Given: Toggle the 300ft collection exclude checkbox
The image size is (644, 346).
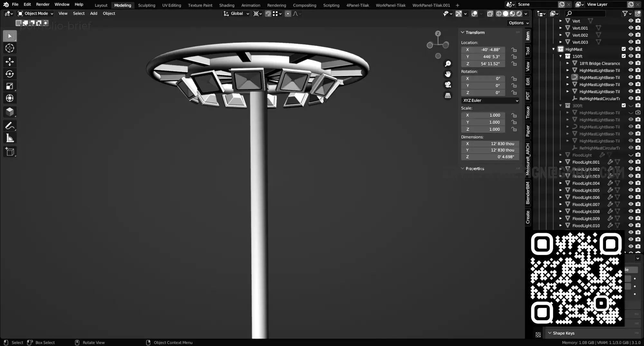Looking at the screenshot, I should pos(623,105).
